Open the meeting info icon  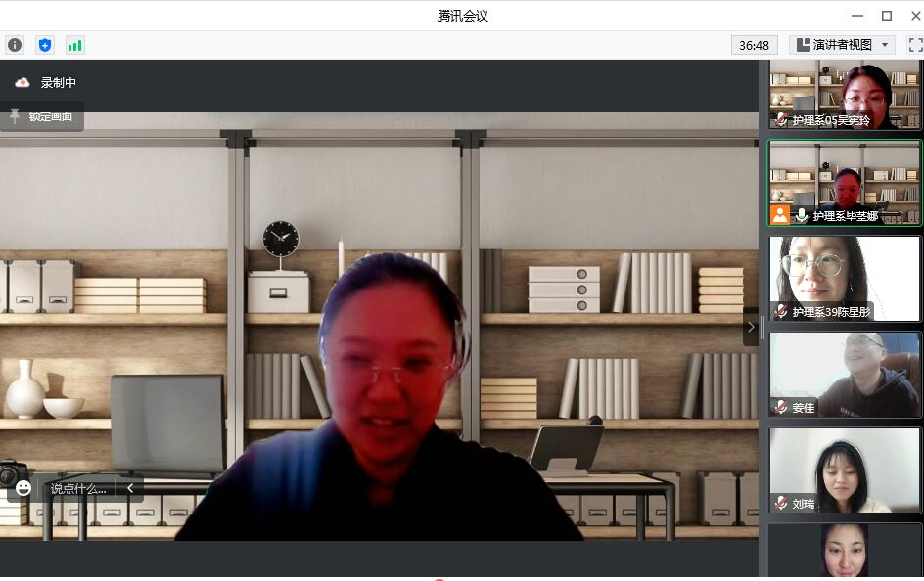[15, 45]
